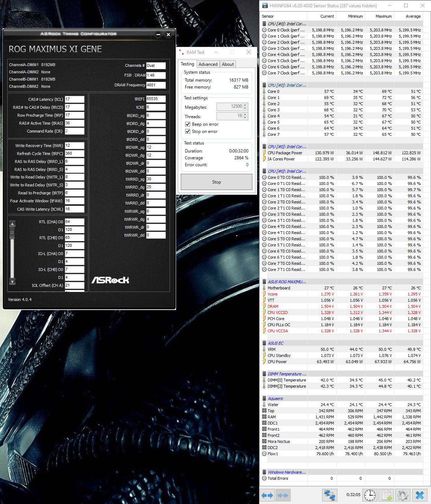
Task: Click the Threads spinner down arrow
Action: pyautogui.click(x=245, y=118)
